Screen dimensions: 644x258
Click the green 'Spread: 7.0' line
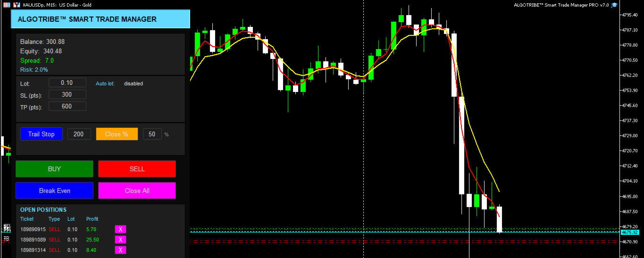pos(37,60)
